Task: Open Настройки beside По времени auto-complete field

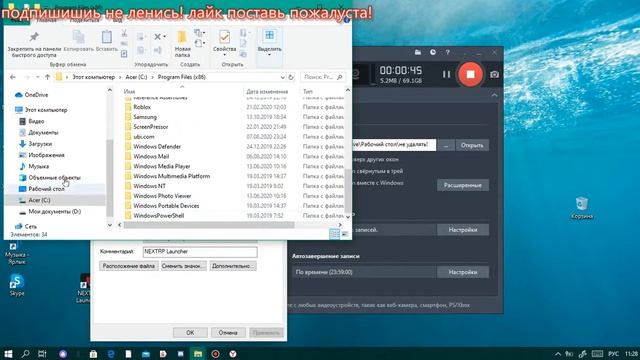Action: pos(462,272)
